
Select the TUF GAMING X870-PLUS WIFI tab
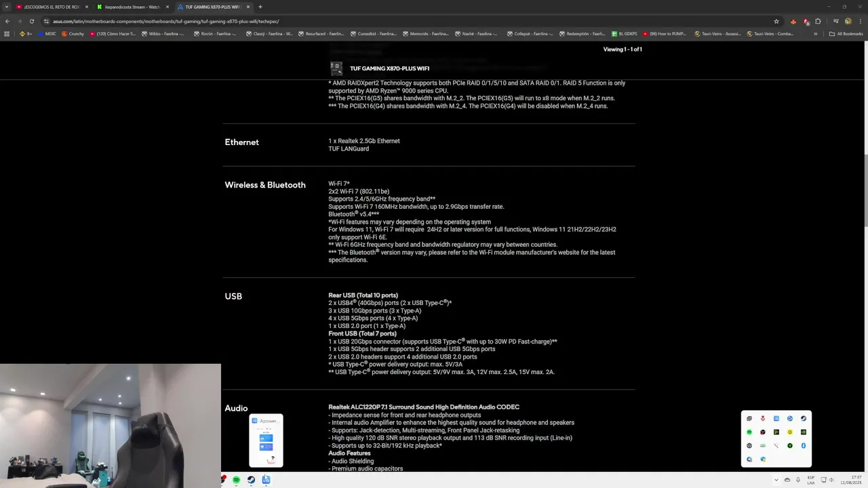click(213, 7)
